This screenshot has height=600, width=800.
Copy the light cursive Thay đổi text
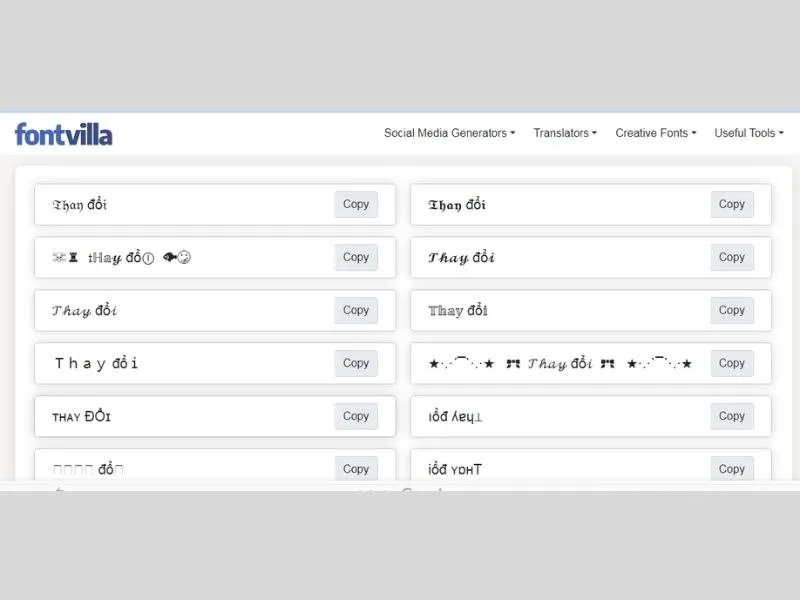[356, 310]
